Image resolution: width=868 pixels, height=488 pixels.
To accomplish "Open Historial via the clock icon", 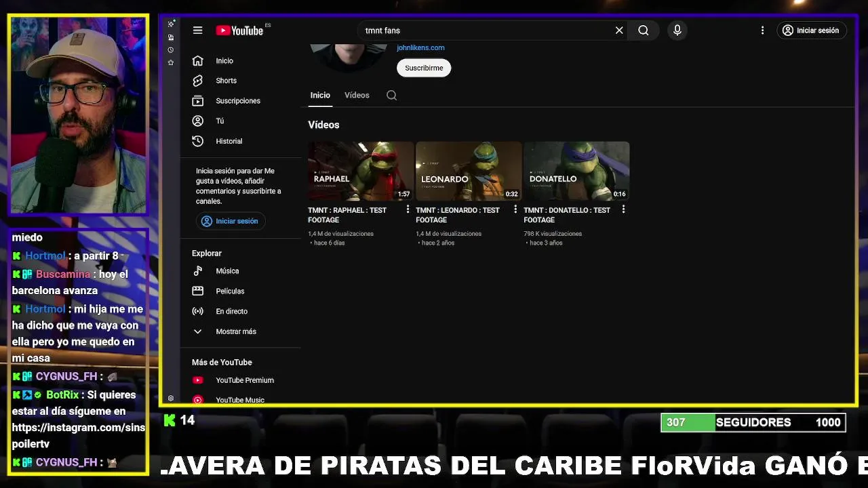I will coord(197,141).
